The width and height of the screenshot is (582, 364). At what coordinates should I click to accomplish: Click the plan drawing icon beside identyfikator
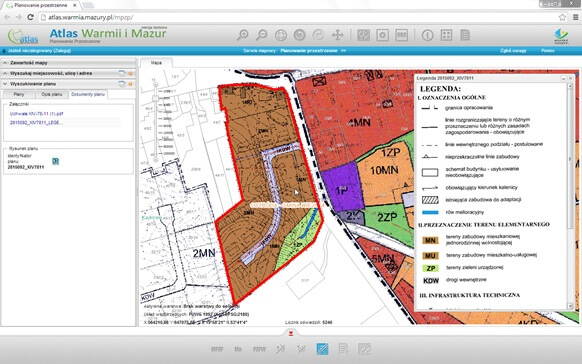[x=55, y=161]
